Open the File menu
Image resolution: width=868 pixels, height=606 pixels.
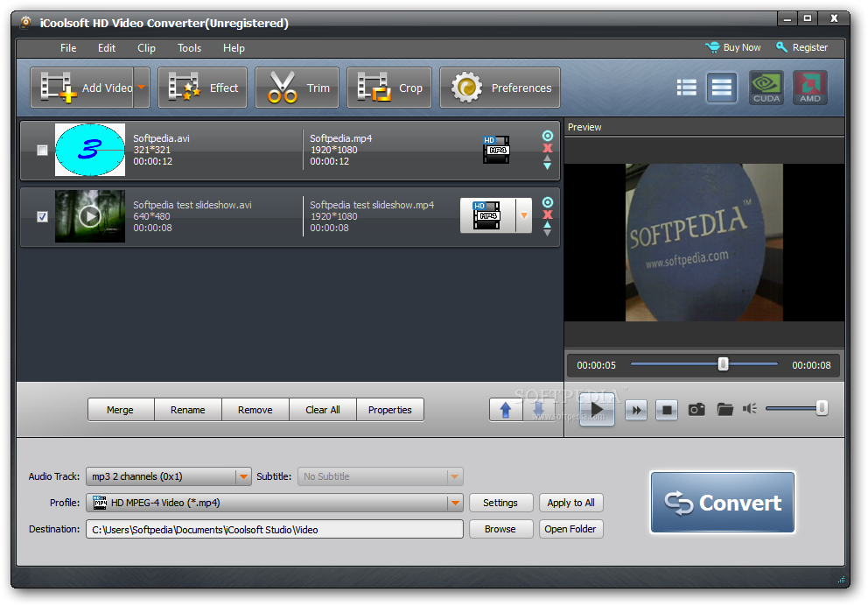coord(68,48)
